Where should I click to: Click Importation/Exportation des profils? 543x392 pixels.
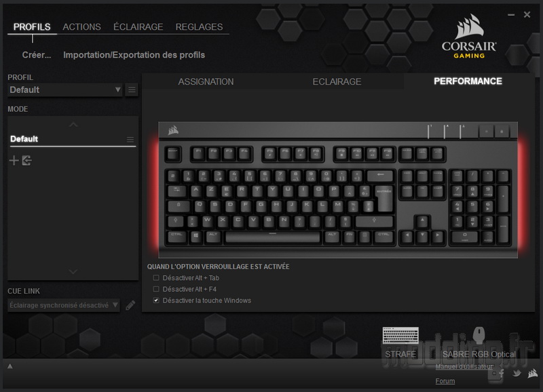click(x=134, y=55)
